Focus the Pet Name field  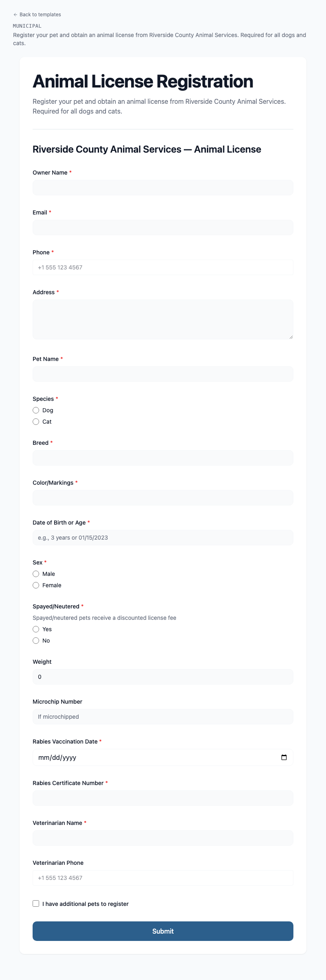[x=163, y=374]
